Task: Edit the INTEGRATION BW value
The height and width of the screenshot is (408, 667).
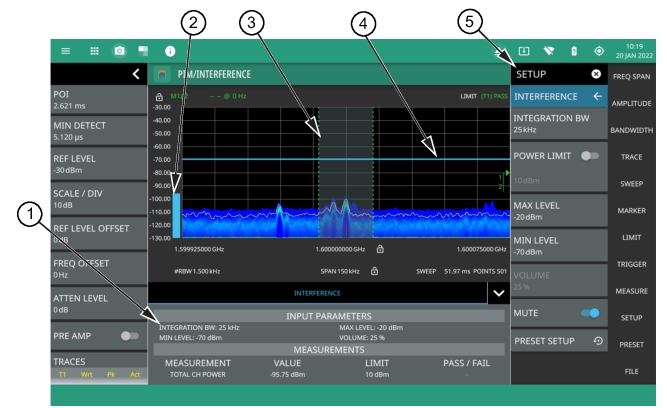Action: click(x=560, y=125)
